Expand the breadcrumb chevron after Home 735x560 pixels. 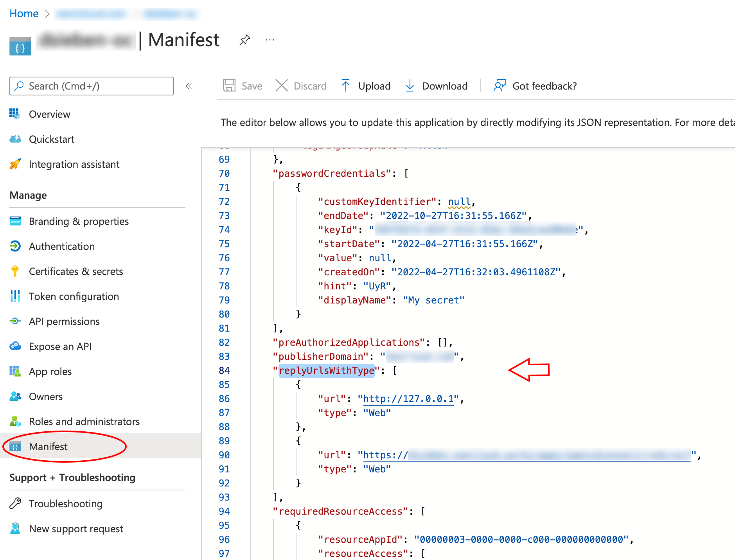(x=48, y=13)
